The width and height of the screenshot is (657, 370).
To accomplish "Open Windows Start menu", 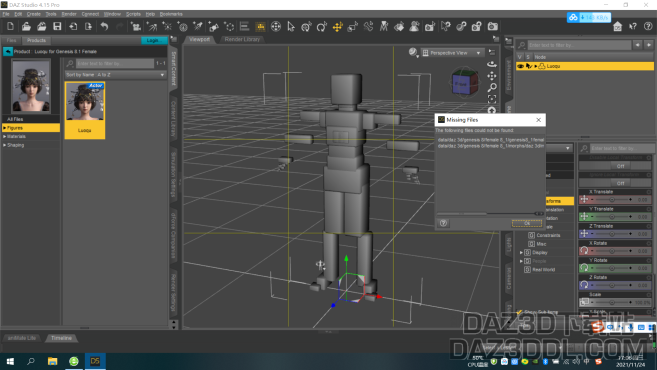I will (10, 361).
